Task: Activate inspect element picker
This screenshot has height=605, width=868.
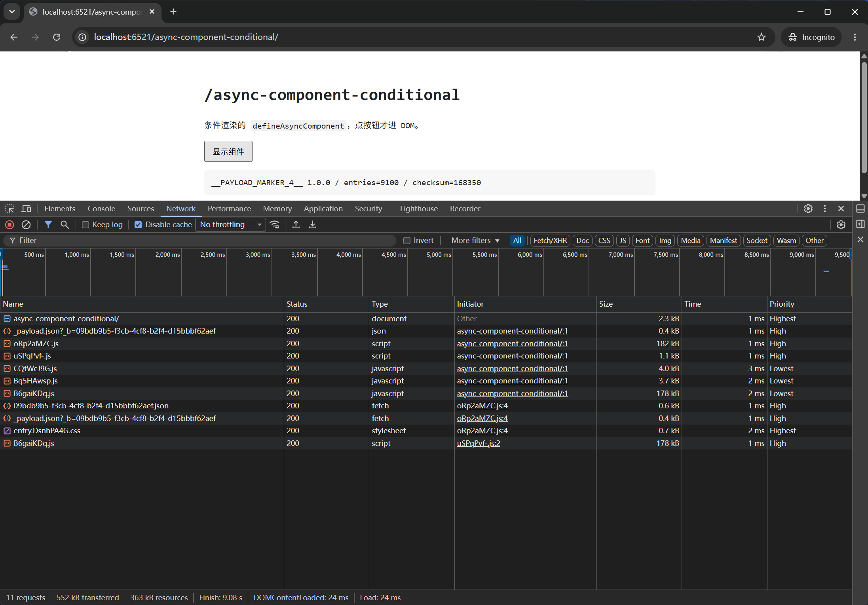Action: (9, 209)
